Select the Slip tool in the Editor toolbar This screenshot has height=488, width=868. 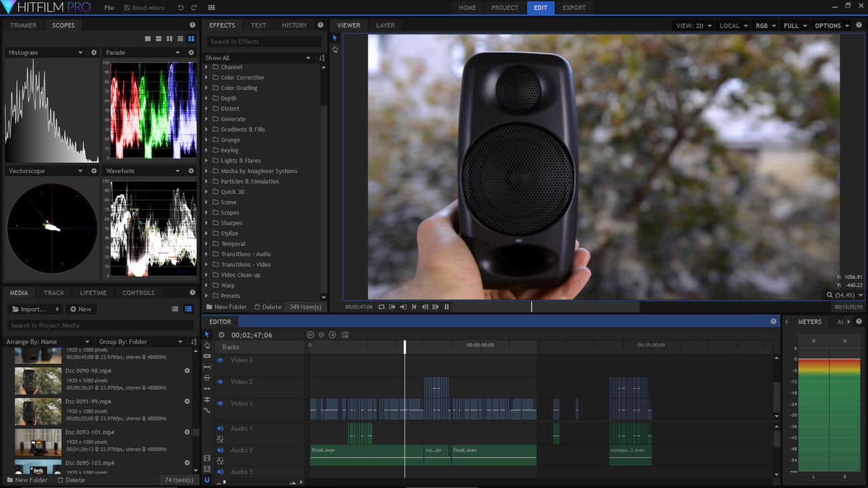pos(207,367)
